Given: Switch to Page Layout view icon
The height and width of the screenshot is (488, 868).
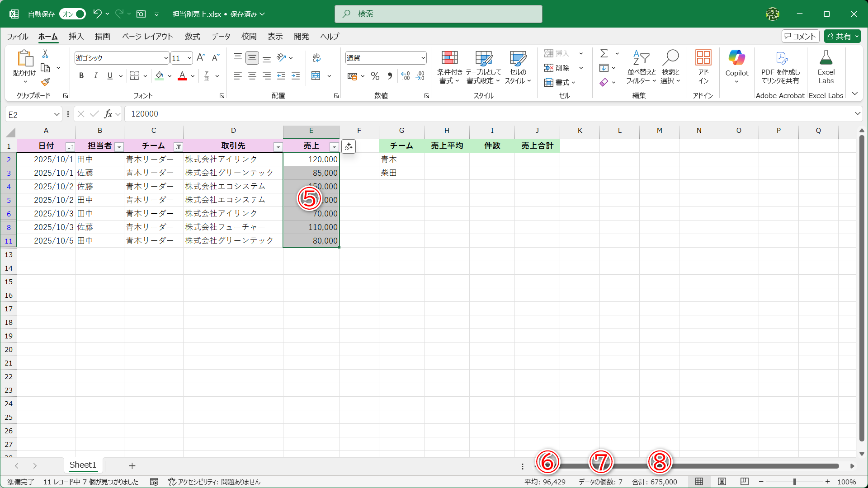Looking at the screenshot, I should (722, 482).
